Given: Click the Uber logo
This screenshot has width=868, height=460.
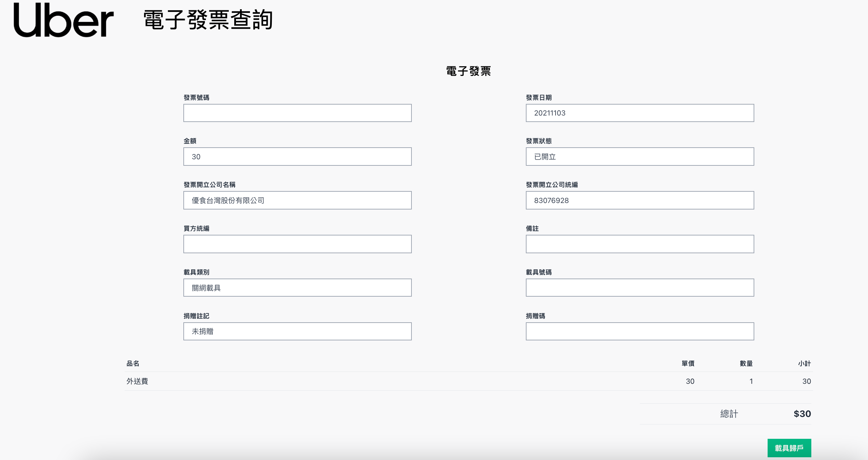Looking at the screenshot, I should 64,20.
